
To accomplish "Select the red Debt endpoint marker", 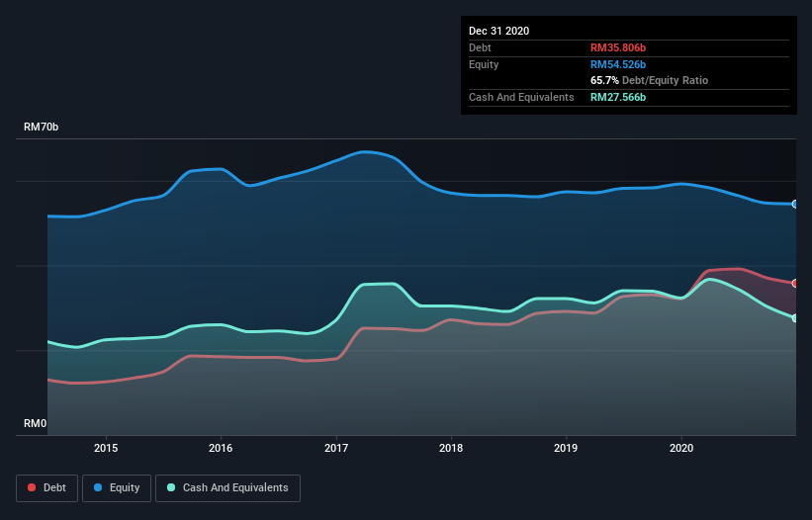I will [x=795, y=283].
